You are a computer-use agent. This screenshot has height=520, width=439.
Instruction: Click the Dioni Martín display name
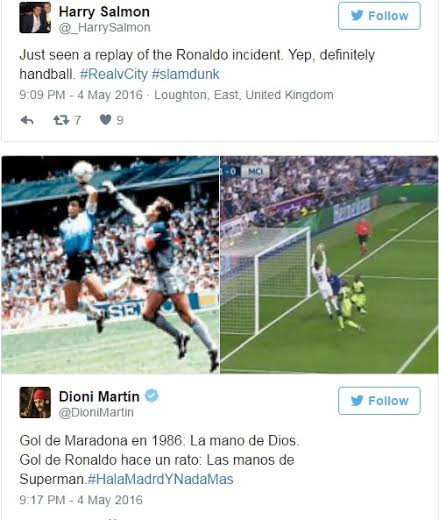pos(99,396)
